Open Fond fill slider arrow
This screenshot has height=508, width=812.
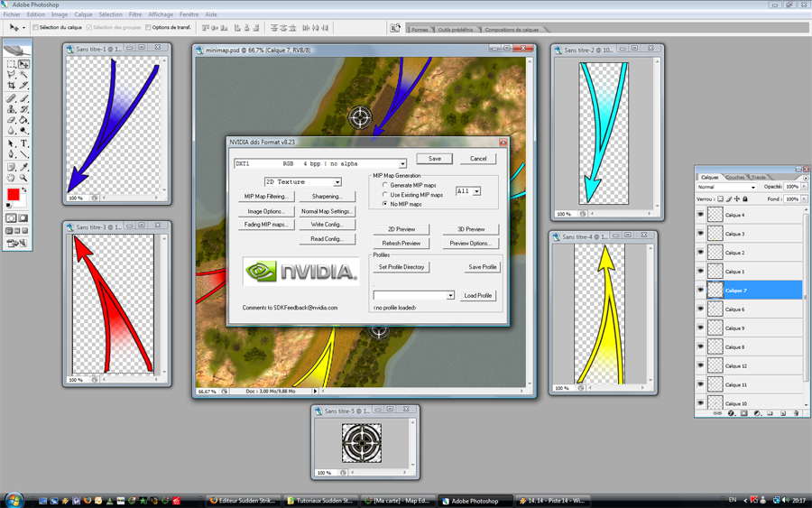(804, 199)
